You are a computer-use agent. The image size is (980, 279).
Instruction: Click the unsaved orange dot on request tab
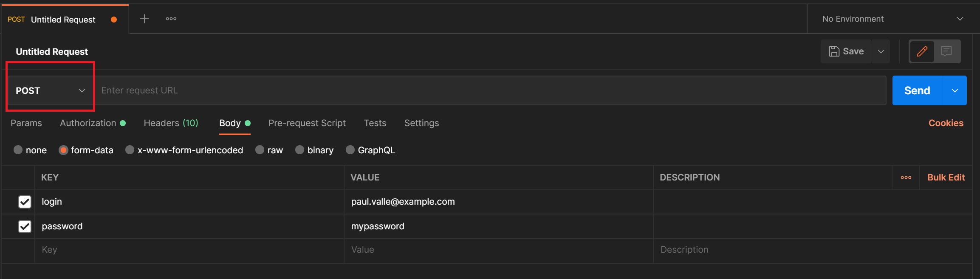coord(114,20)
